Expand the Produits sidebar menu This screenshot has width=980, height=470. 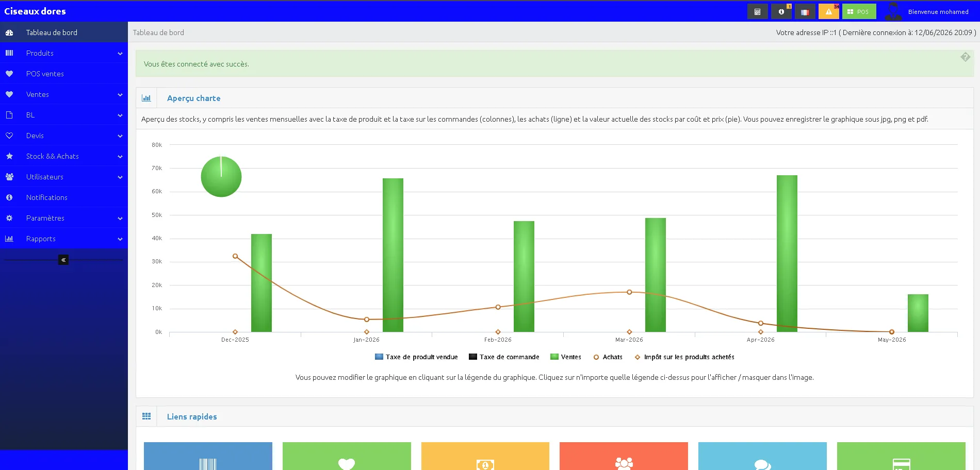click(x=64, y=53)
